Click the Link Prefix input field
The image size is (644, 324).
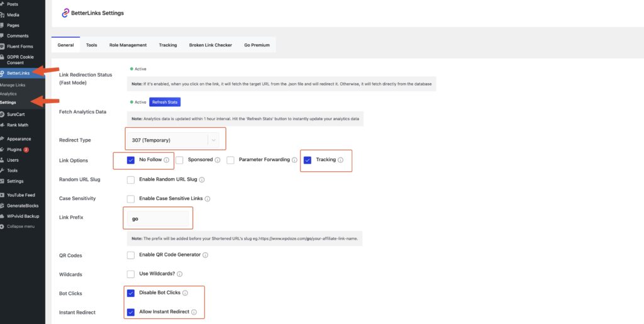(x=158, y=219)
